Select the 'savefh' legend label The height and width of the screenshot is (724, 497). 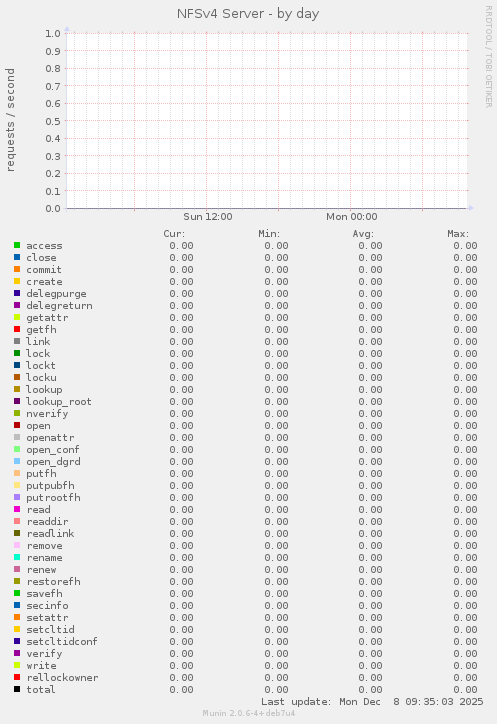pyautogui.click(x=44, y=593)
